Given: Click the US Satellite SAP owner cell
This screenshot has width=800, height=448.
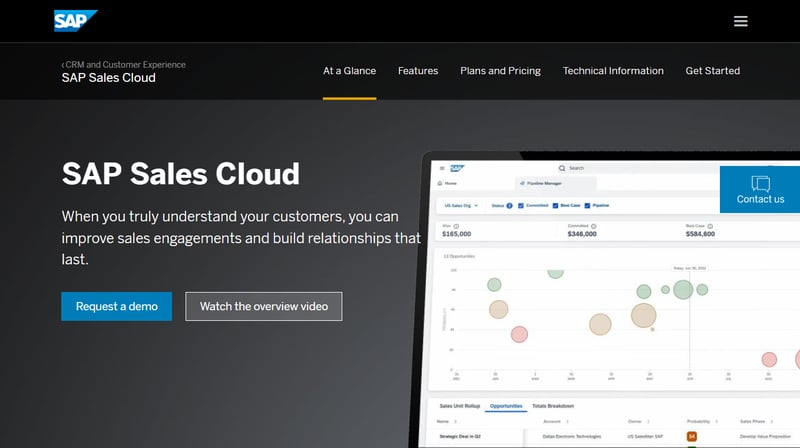Looking at the screenshot, I should click(x=645, y=437).
